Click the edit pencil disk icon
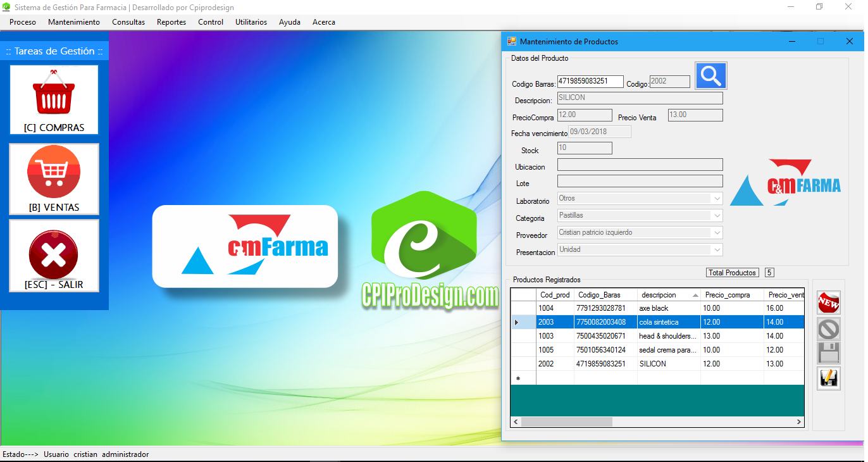This screenshot has height=462, width=868. click(828, 378)
